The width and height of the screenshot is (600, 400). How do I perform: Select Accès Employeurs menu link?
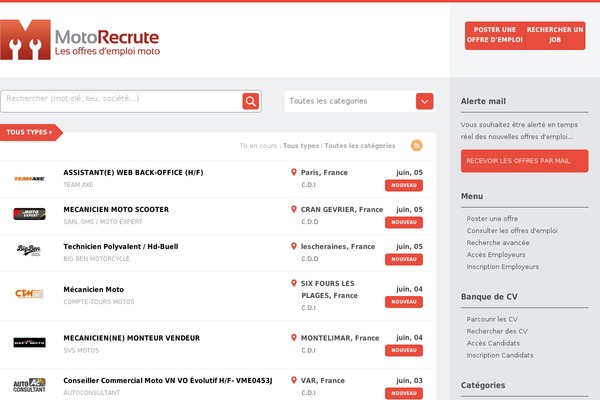pyautogui.click(x=496, y=255)
